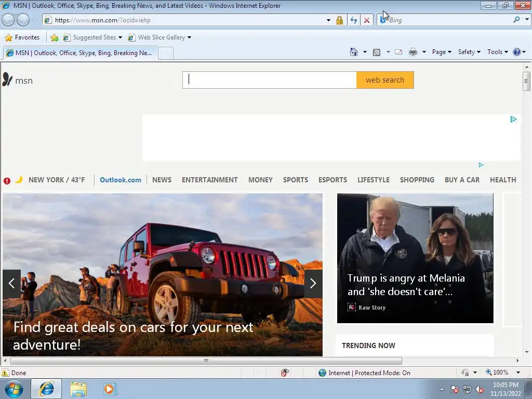Open the recent pages dropdown arrow
Image resolution: width=532 pixels, height=399 pixels.
34,20
